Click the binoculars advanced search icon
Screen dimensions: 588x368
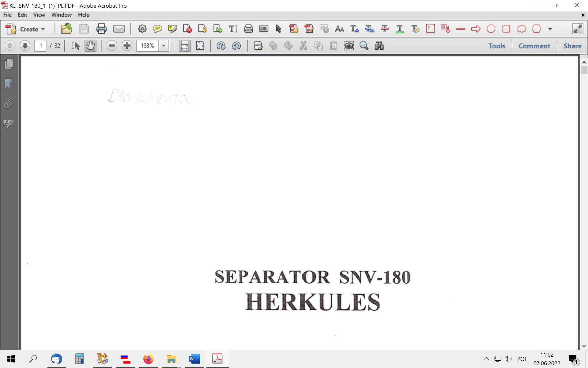tap(379, 46)
